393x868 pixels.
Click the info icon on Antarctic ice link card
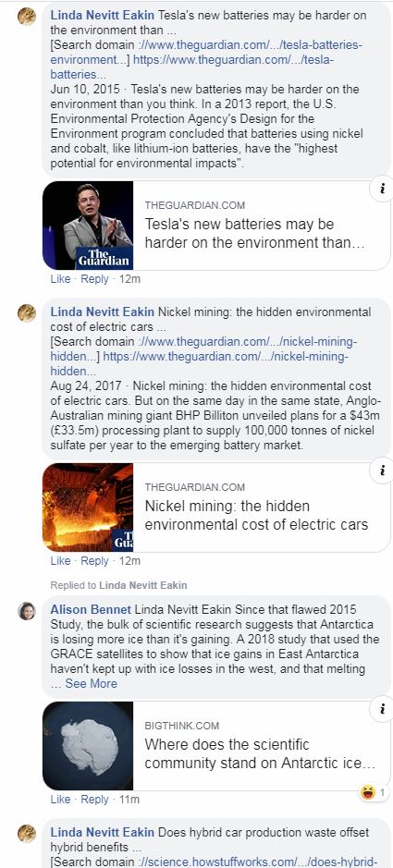(x=383, y=709)
